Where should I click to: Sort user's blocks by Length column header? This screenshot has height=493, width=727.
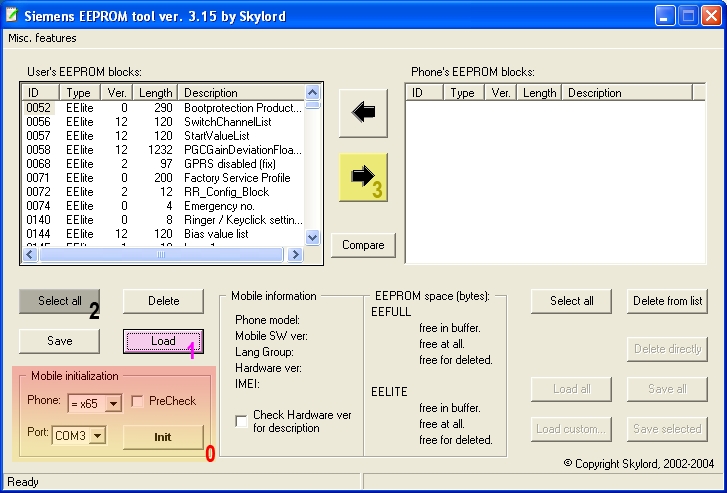coord(155,93)
